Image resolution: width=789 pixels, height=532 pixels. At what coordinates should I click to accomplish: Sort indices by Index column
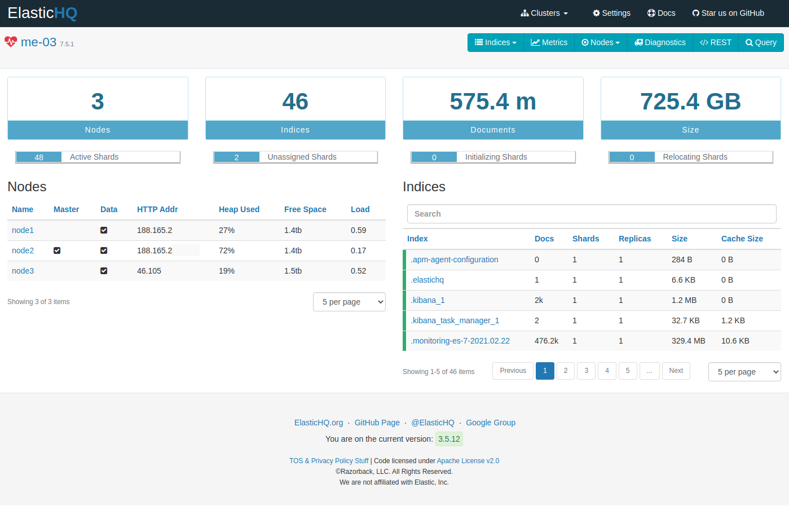(417, 239)
